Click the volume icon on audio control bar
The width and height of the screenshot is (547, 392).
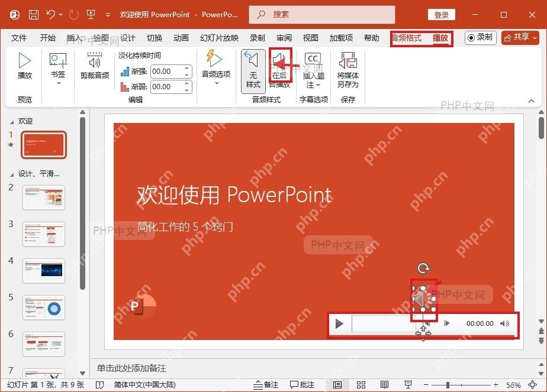point(504,323)
